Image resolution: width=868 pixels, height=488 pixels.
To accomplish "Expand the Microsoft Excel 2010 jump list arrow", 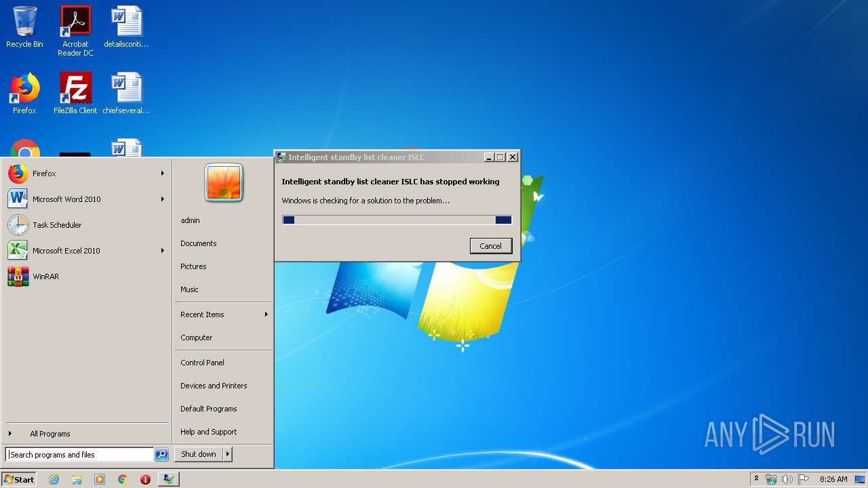I will click(x=163, y=251).
